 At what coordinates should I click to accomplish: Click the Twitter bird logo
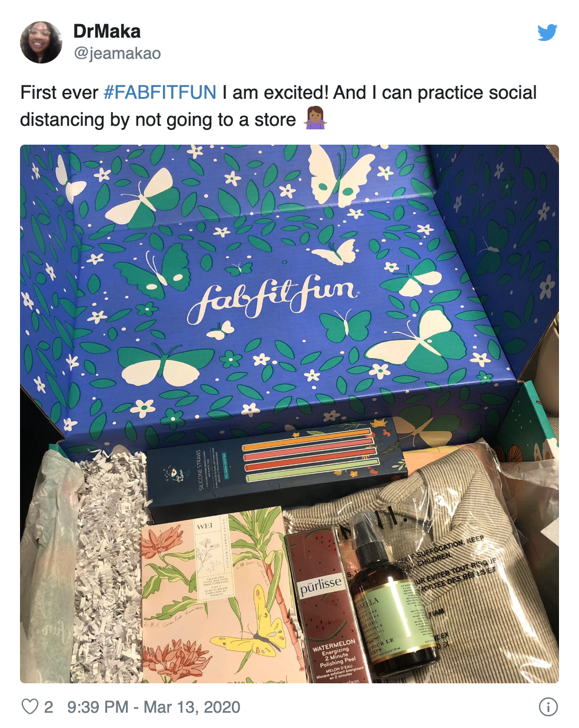(x=547, y=33)
